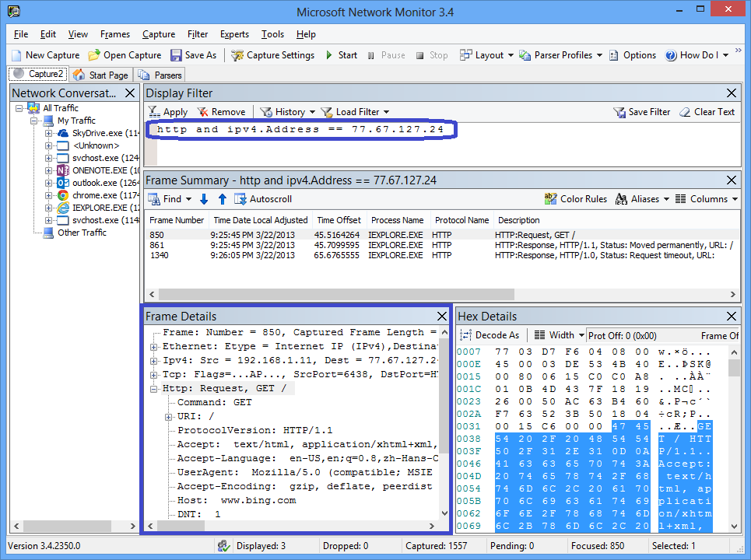The width and height of the screenshot is (751, 560).
Task: Toggle Autoscroll in Frame Summary
Action: (x=263, y=199)
